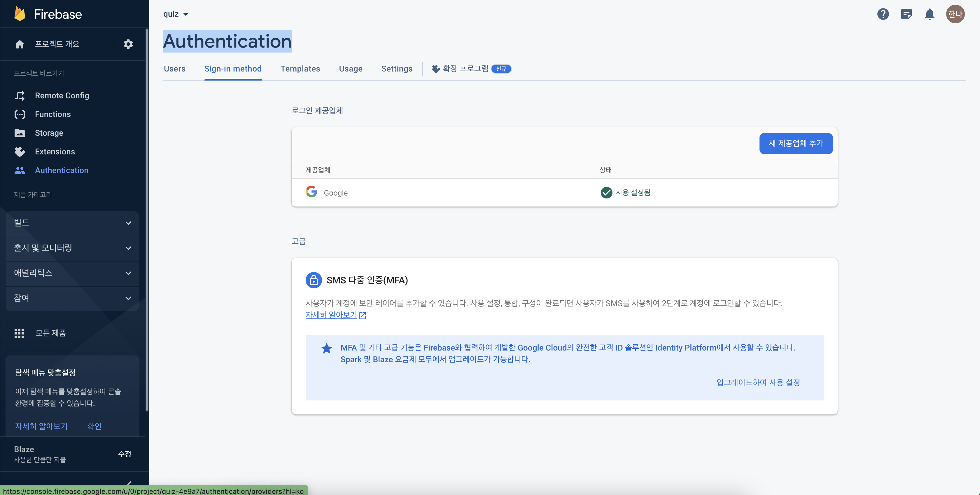The width and height of the screenshot is (980, 495).
Task: Switch to the Templates tab
Action: pos(300,69)
